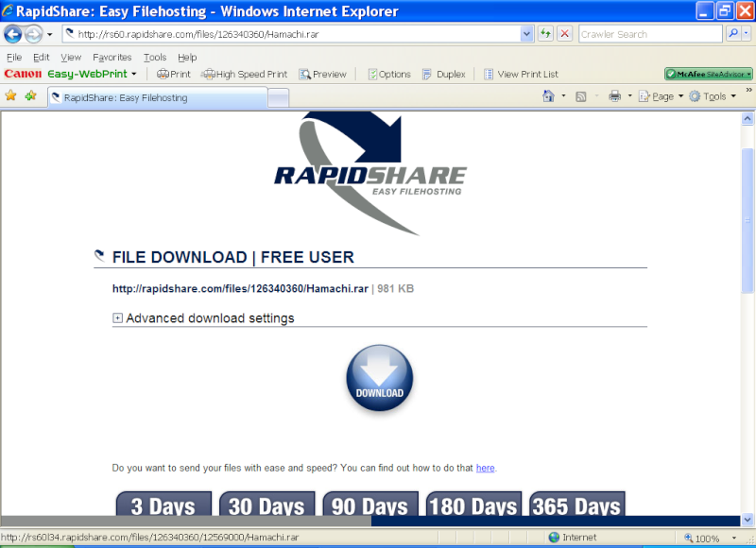
Task: Click the FILE DOWNLOAD | FREE USER heading
Action: [x=232, y=257]
